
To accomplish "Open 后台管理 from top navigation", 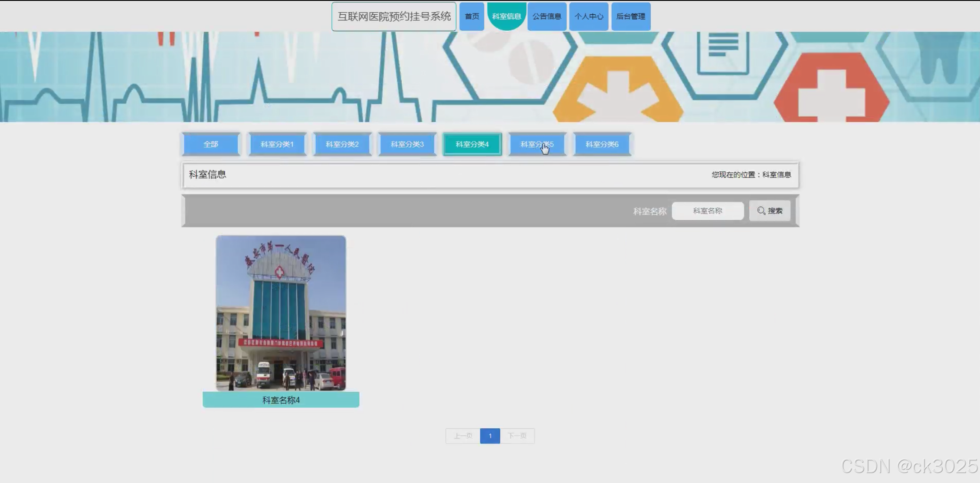I will point(631,16).
